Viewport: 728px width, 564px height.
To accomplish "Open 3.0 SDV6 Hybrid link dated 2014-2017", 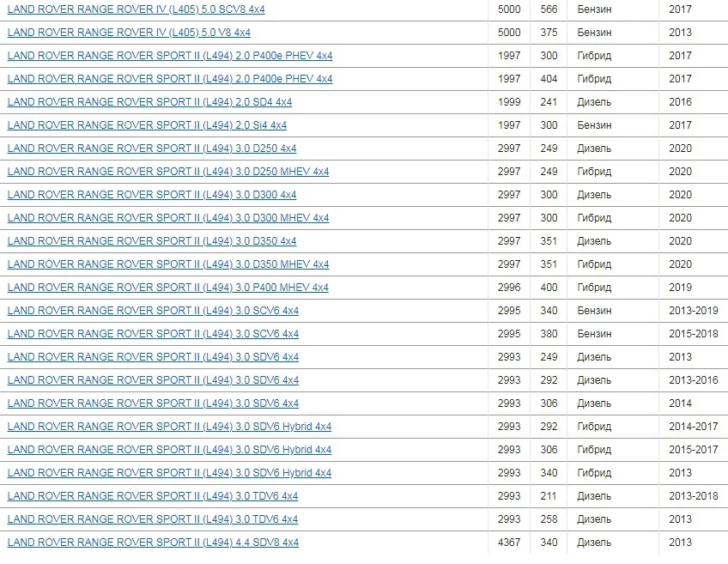I will [x=169, y=427].
